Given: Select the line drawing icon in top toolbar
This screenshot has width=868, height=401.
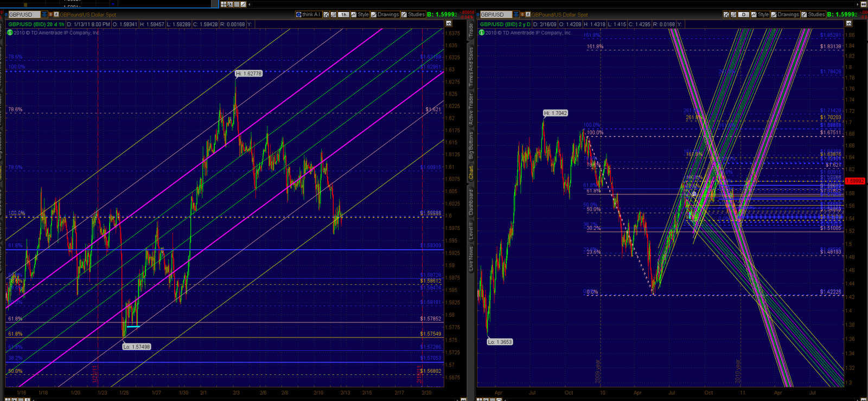Looking at the screenshot, I should tap(243, 4).
